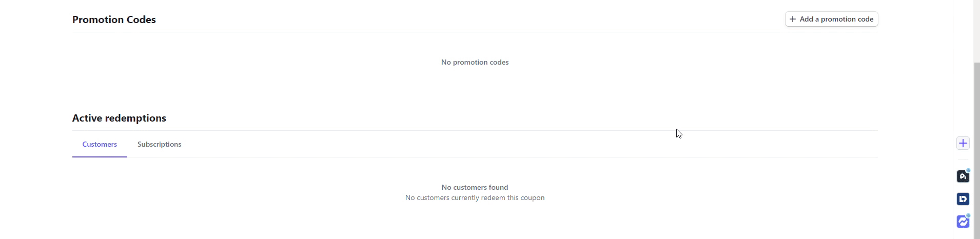Screen dimensions: 980x239
Task: Click the No customers found message
Action: (475, 187)
